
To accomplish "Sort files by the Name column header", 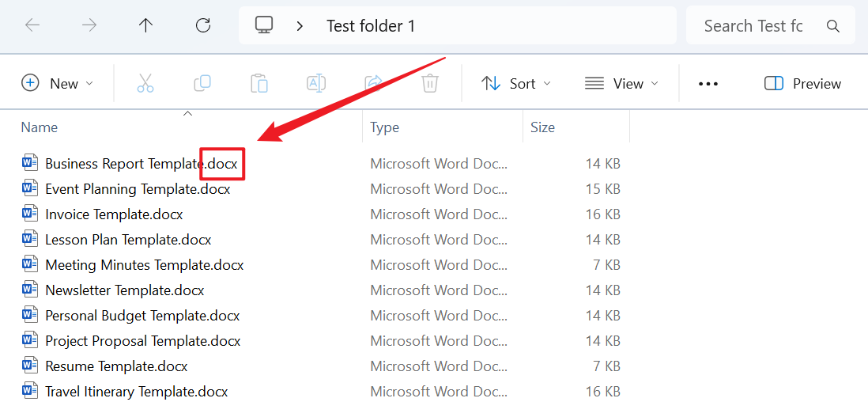I will tap(40, 127).
